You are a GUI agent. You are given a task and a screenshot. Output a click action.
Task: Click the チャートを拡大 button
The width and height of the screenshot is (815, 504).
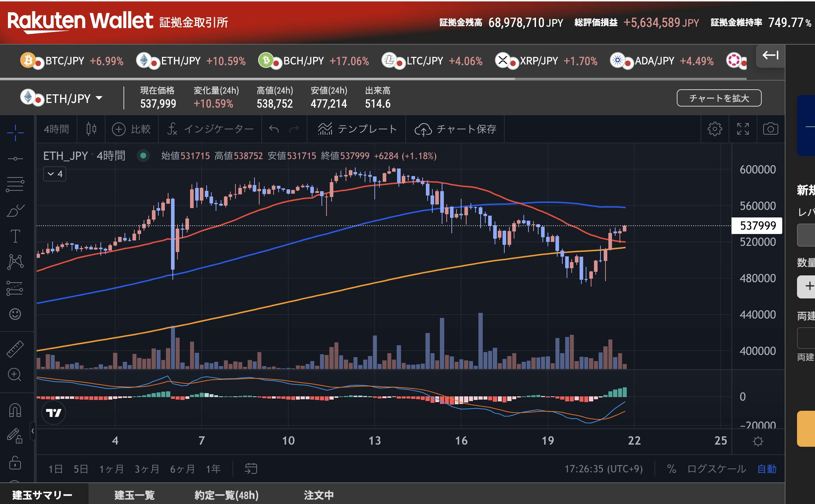[x=719, y=98]
